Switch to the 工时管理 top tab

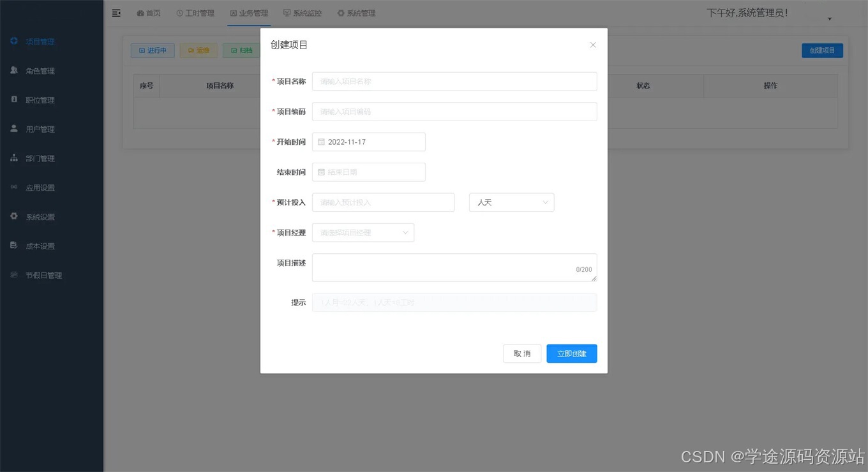click(195, 13)
